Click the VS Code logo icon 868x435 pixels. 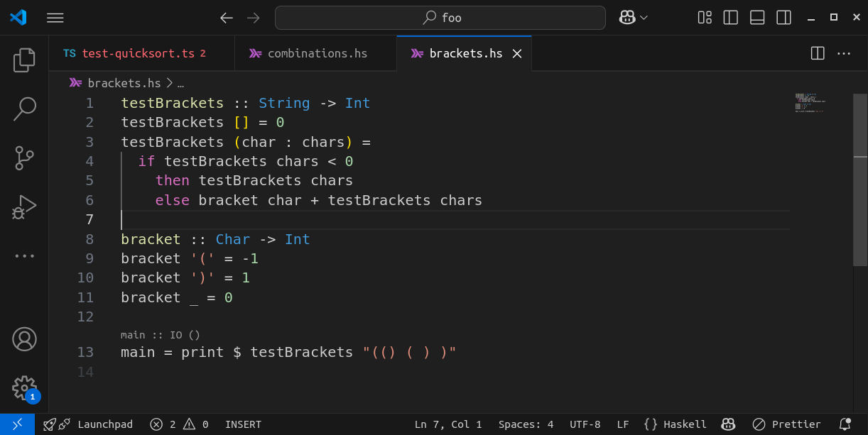(x=18, y=18)
